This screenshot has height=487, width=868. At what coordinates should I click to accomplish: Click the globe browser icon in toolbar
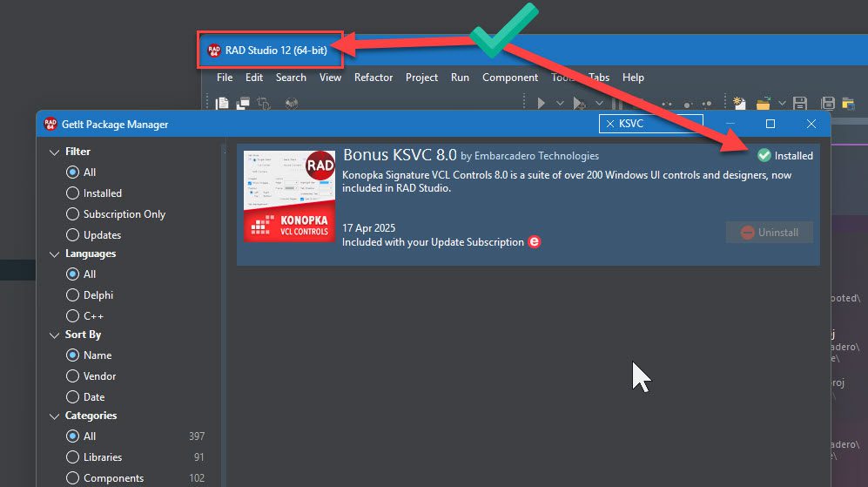(292, 103)
